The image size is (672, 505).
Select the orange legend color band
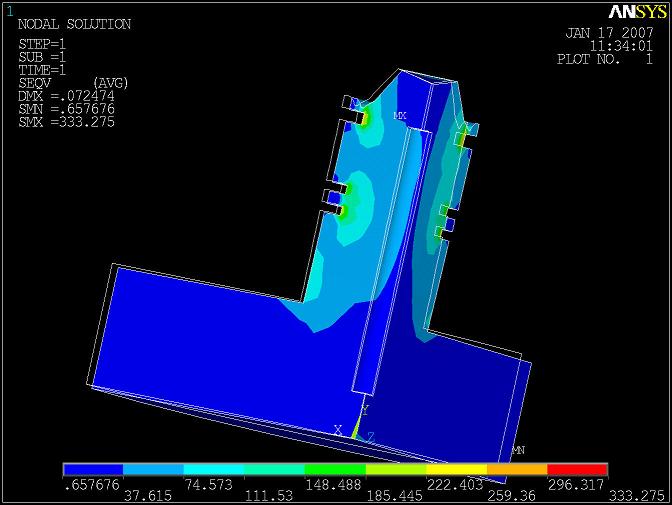(517, 469)
